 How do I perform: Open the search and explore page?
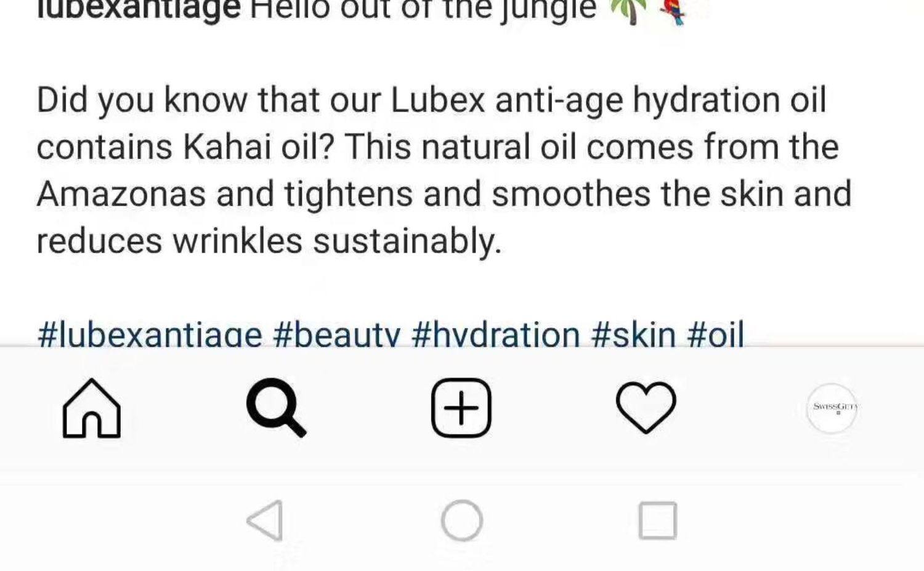point(276,408)
